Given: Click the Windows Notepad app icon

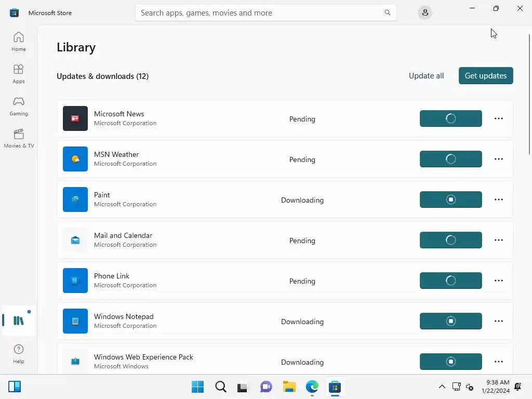Looking at the screenshot, I should pyautogui.click(x=75, y=321).
